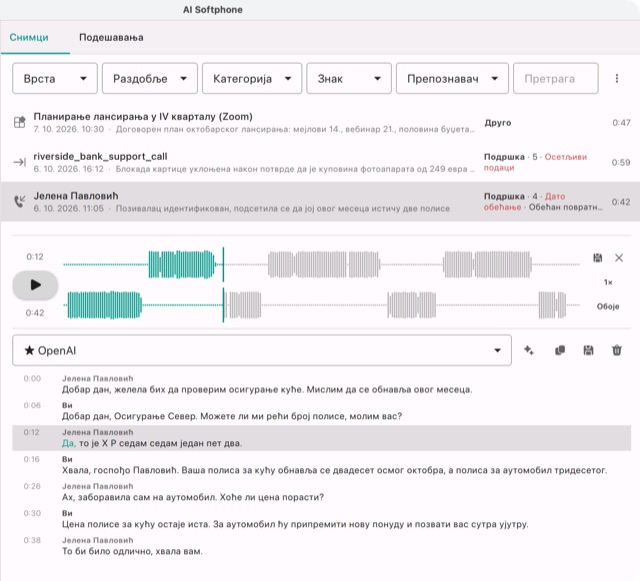The height and width of the screenshot is (581, 640).
Task: Click the upper channel waveform
Action: click(322, 265)
